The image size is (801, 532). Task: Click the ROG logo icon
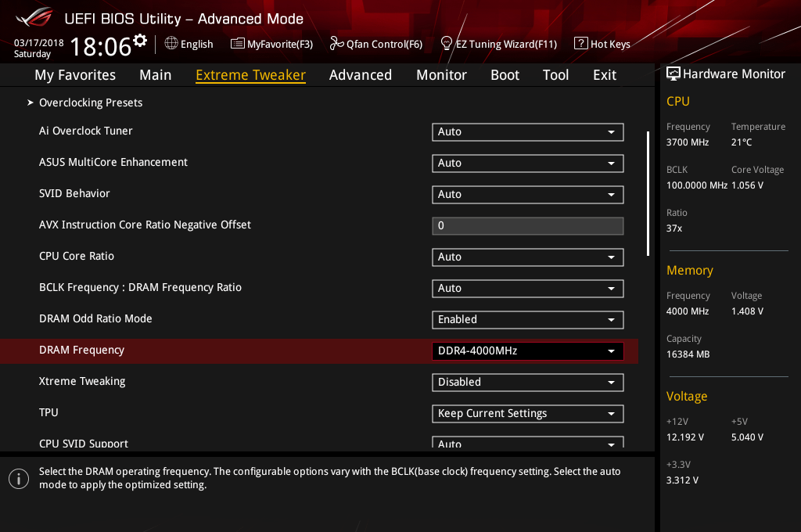tap(34, 17)
